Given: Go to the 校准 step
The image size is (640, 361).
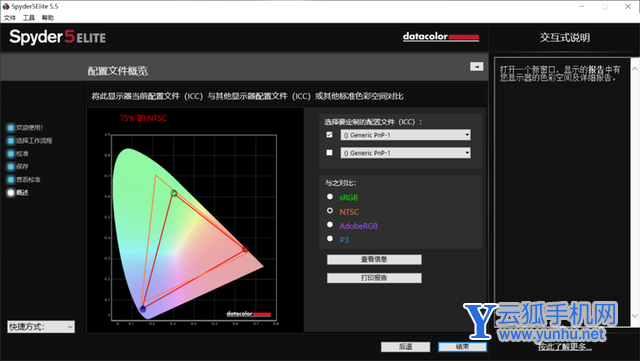Looking at the screenshot, I should point(18,154).
